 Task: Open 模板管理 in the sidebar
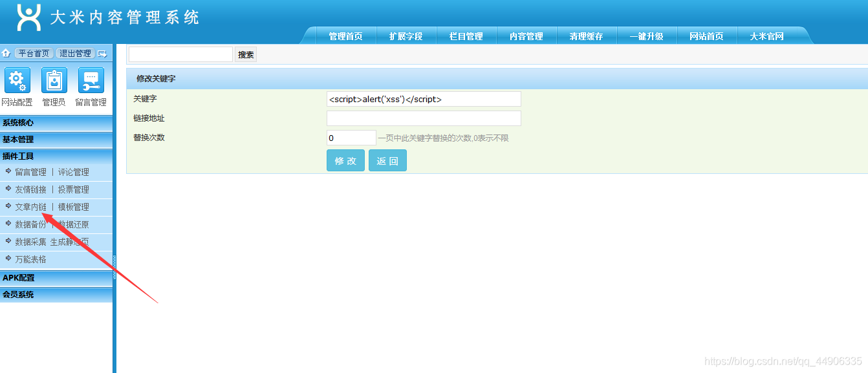coord(74,207)
